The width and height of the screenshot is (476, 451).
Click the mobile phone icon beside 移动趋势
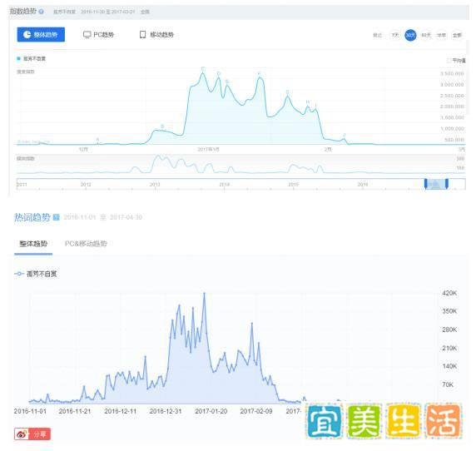point(142,35)
